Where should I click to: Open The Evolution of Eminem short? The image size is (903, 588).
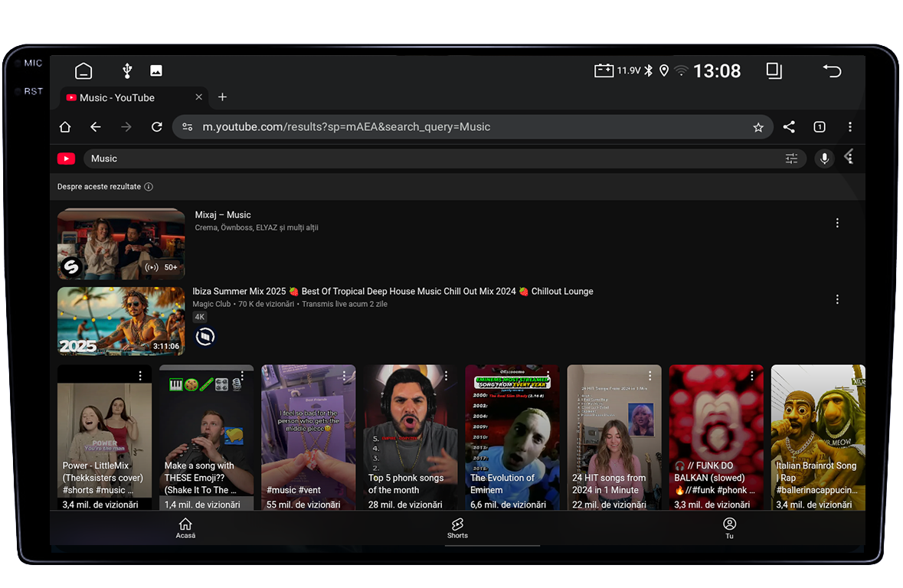(512, 438)
